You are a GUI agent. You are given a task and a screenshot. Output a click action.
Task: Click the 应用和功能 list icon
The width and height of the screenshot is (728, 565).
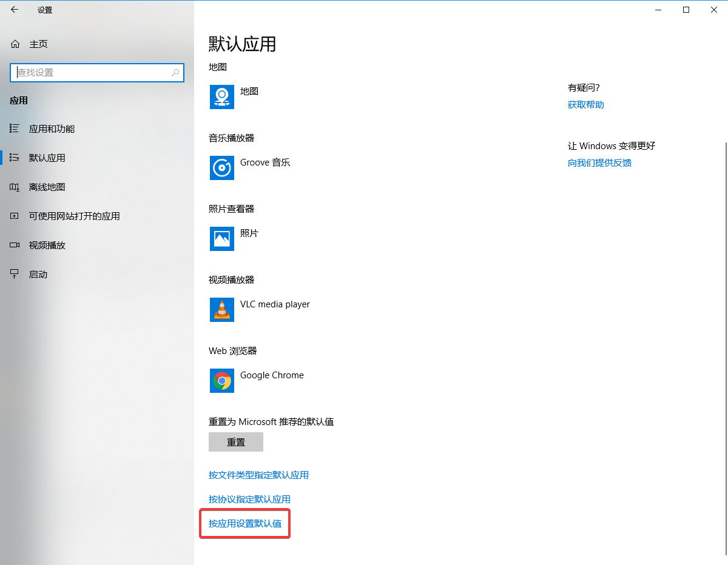pyautogui.click(x=15, y=129)
